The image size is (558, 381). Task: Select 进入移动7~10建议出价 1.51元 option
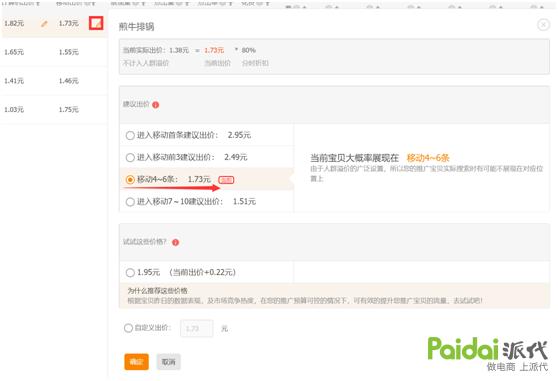(x=130, y=202)
